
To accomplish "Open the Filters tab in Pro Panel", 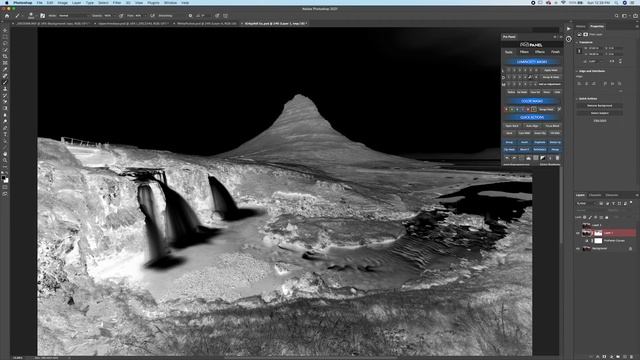I will click(x=524, y=52).
